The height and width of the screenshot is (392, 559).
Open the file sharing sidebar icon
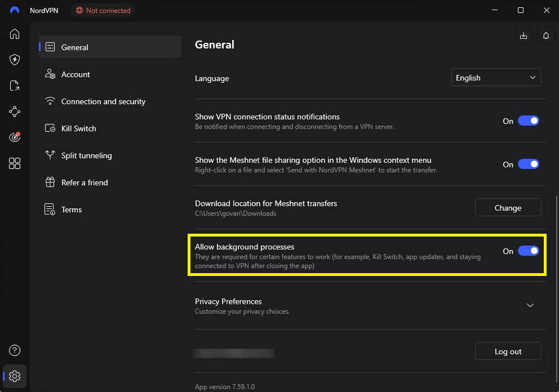15,86
